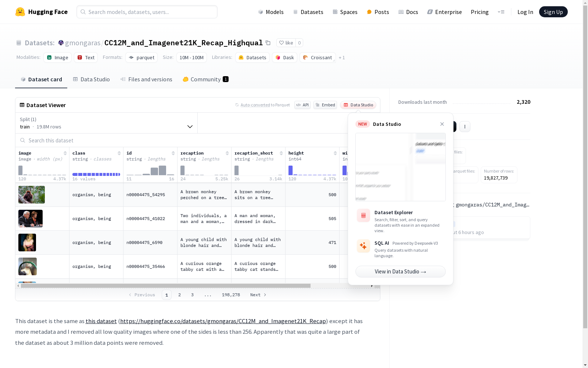
Task: Sort the recaption column
Action: click(x=227, y=153)
